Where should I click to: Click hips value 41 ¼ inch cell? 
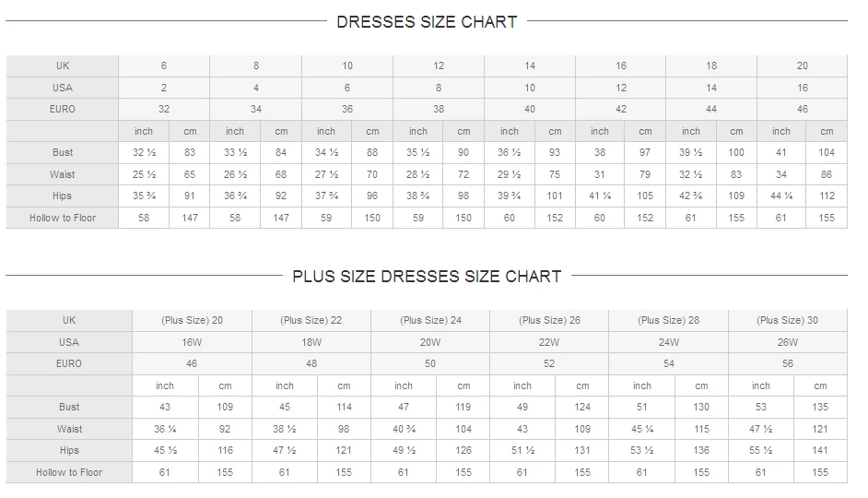click(x=600, y=196)
